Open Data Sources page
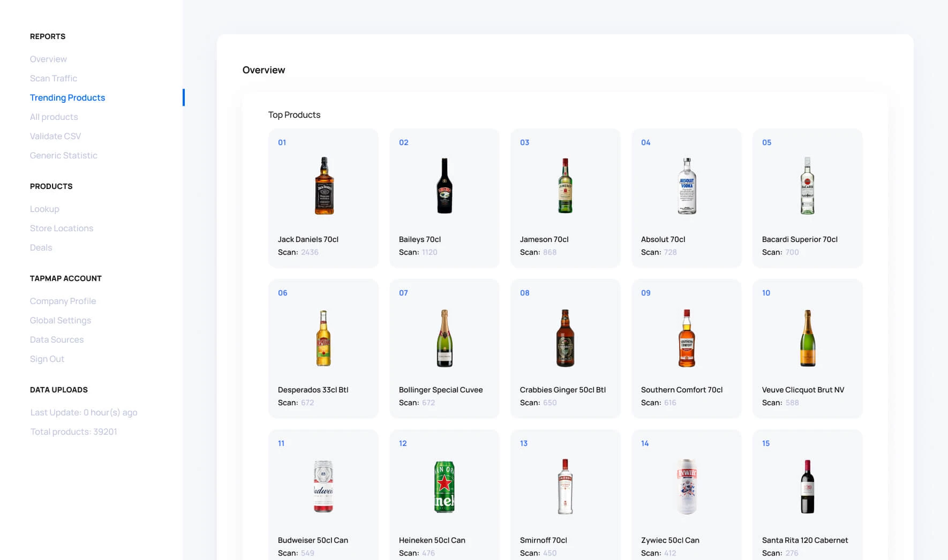 pyautogui.click(x=57, y=339)
